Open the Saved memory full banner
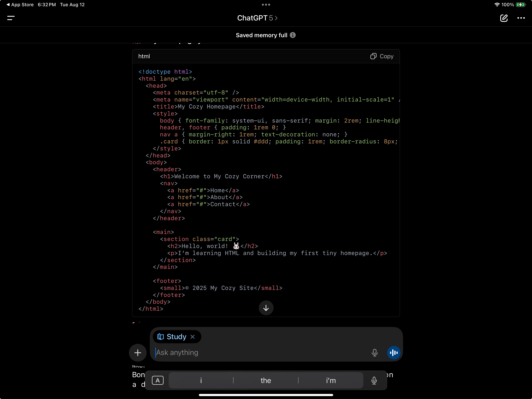The width and height of the screenshot is (532, 399). pyautogui.click(x=266, y=35)
